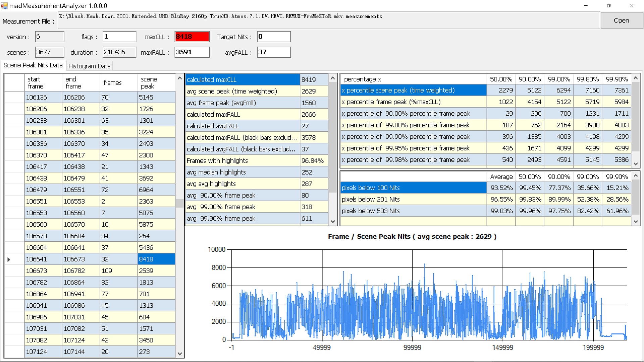The image size is (644, 362).
Task: Click frames cell showing 109
Action: pos(118,271)
